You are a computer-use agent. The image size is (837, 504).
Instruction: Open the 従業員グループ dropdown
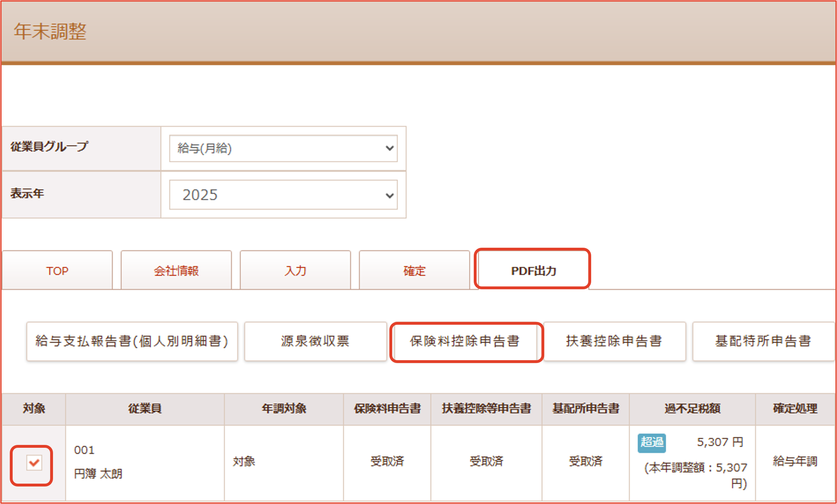283,148
